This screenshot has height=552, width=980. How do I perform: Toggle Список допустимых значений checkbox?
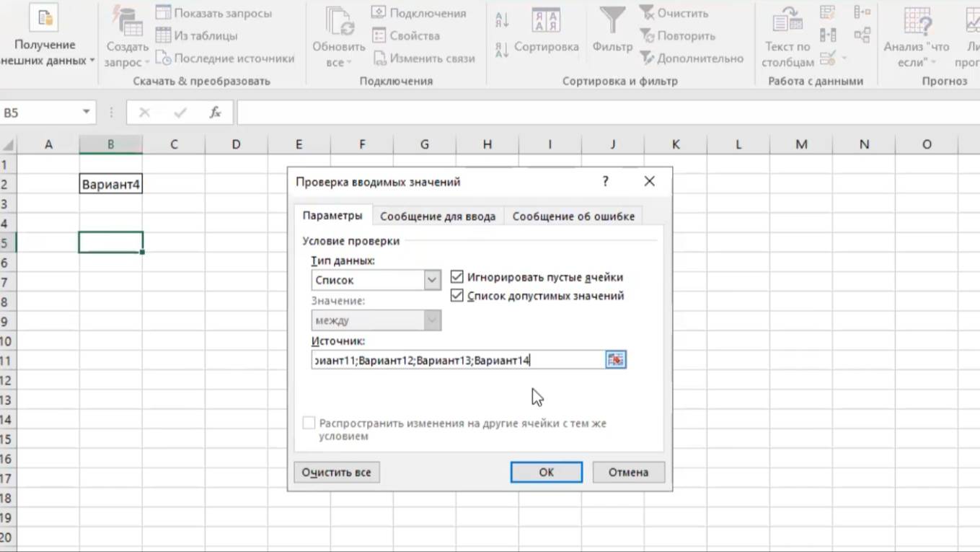click(456, 296)
